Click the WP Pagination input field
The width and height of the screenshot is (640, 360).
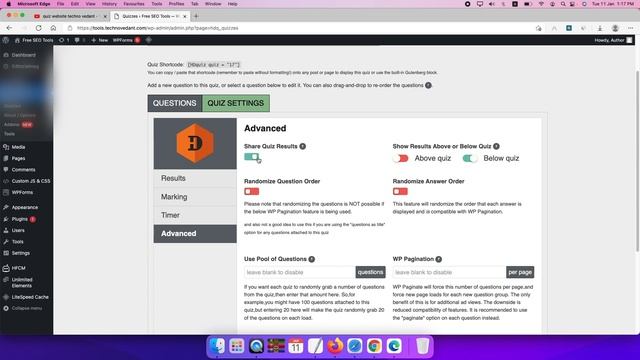pos(449,272)
